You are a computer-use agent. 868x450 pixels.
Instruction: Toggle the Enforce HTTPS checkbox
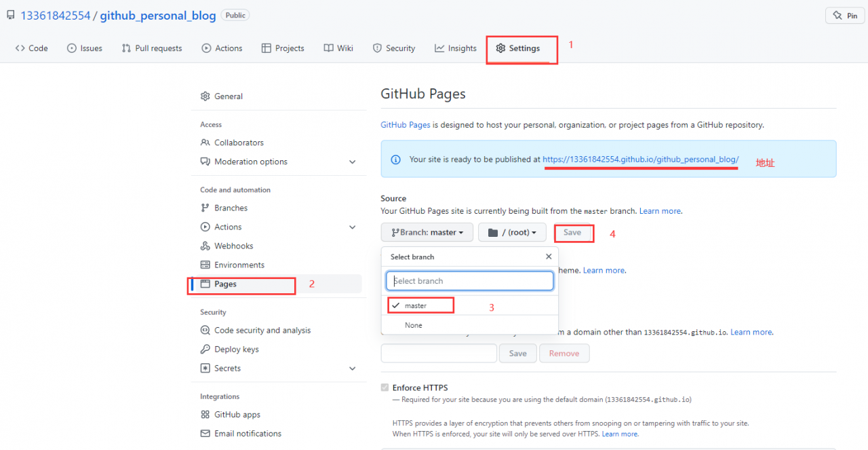(385, 388)
